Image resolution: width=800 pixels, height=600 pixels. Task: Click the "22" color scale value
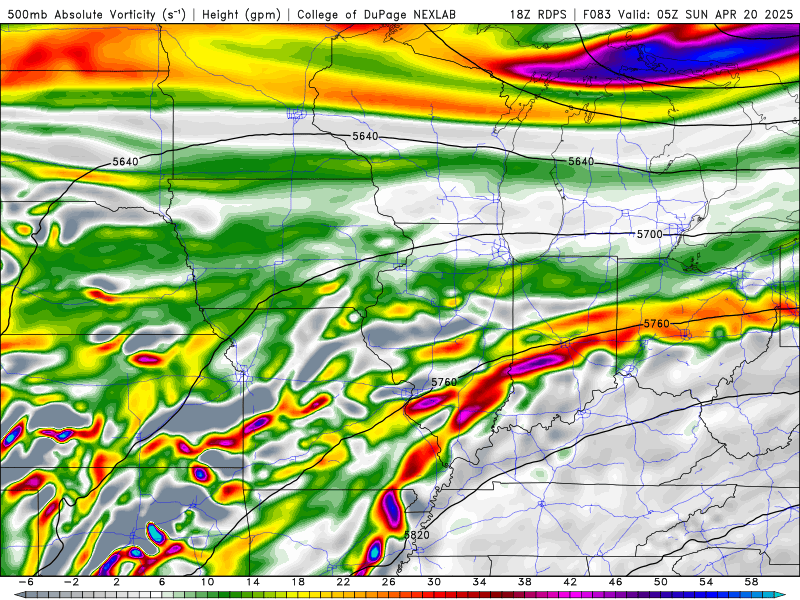tap(343, 582)
